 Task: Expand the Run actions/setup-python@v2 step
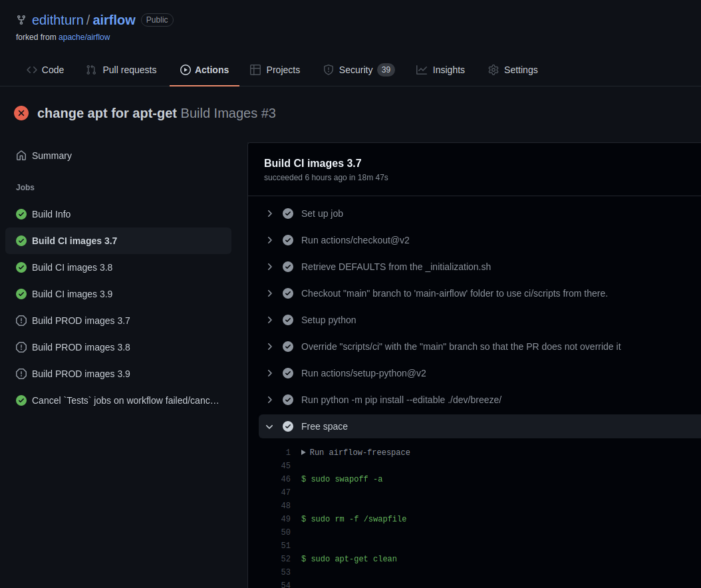(269, 373)
